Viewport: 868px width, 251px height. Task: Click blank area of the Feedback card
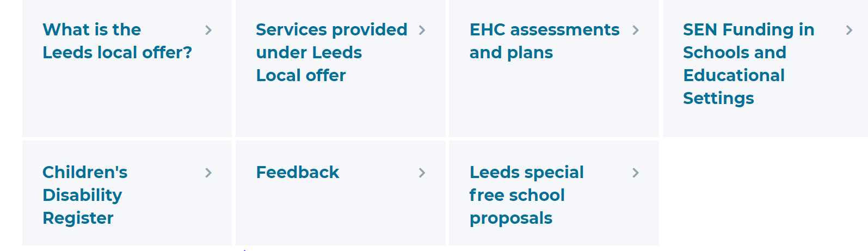pyautogui.click(x=341, y=215)
